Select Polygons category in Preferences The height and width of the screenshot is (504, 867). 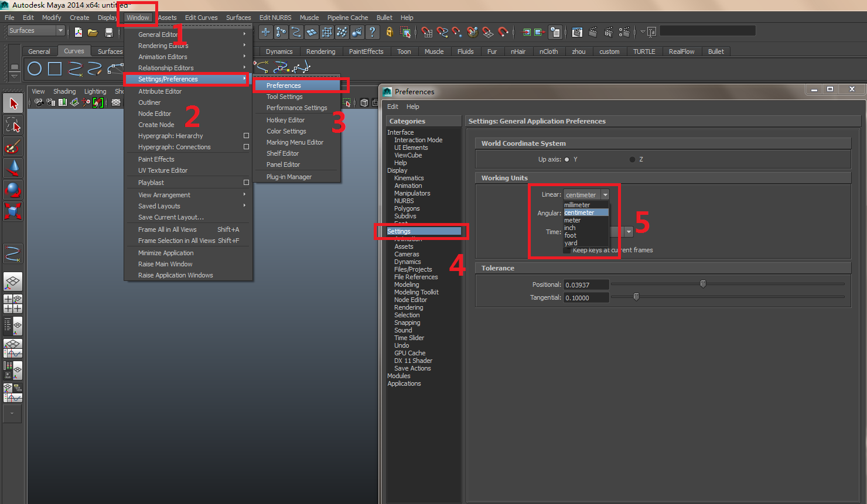click(407, 208)
